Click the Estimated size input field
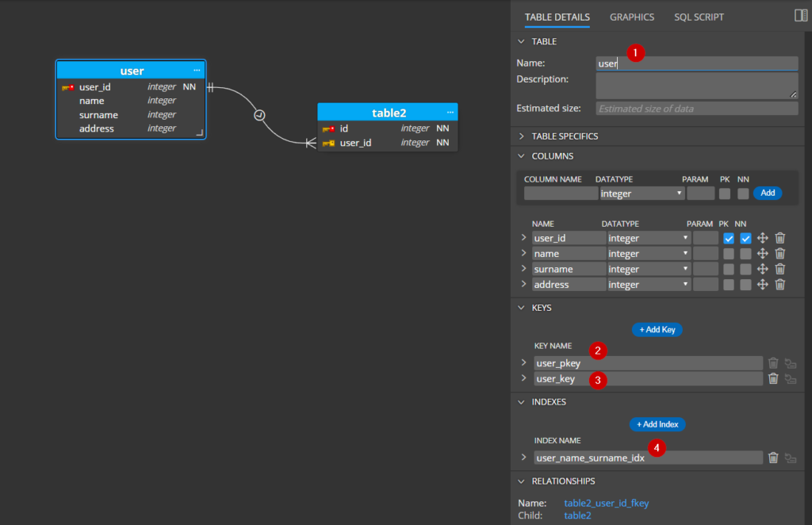Screen dimensions: 812x525 click(696, 108)
